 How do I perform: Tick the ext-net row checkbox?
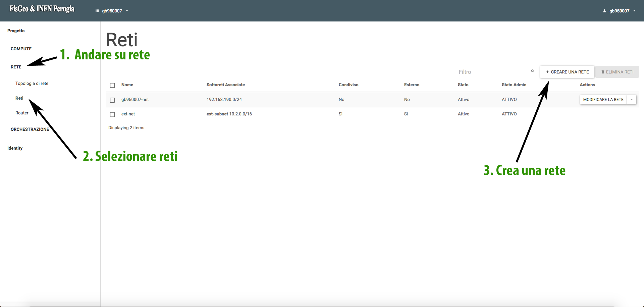coord(112,114)
